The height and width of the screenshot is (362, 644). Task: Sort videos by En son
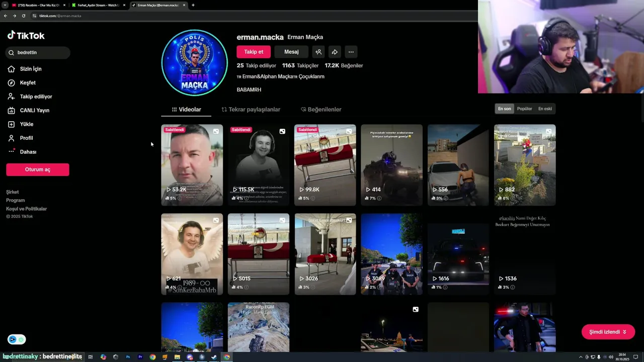505,109
